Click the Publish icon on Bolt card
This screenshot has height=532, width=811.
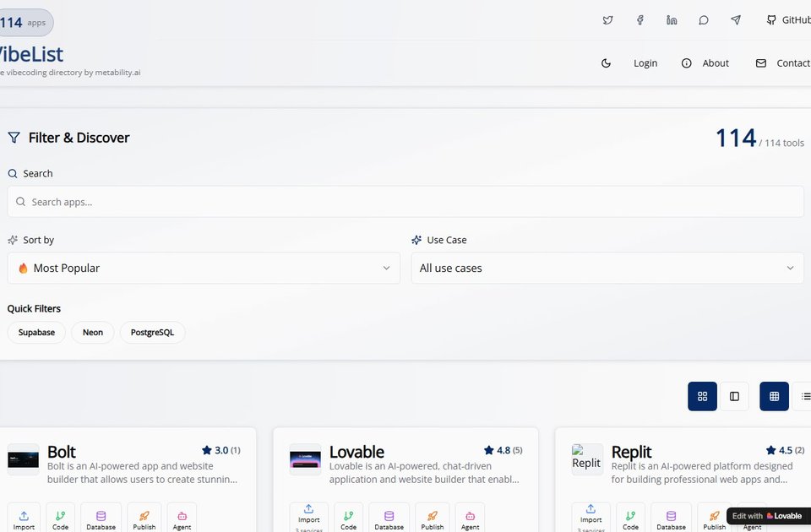[x=144, y=518]
